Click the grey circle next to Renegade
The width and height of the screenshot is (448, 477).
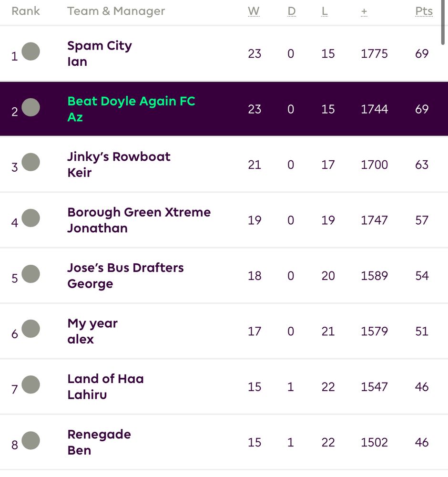click(31, 440)
